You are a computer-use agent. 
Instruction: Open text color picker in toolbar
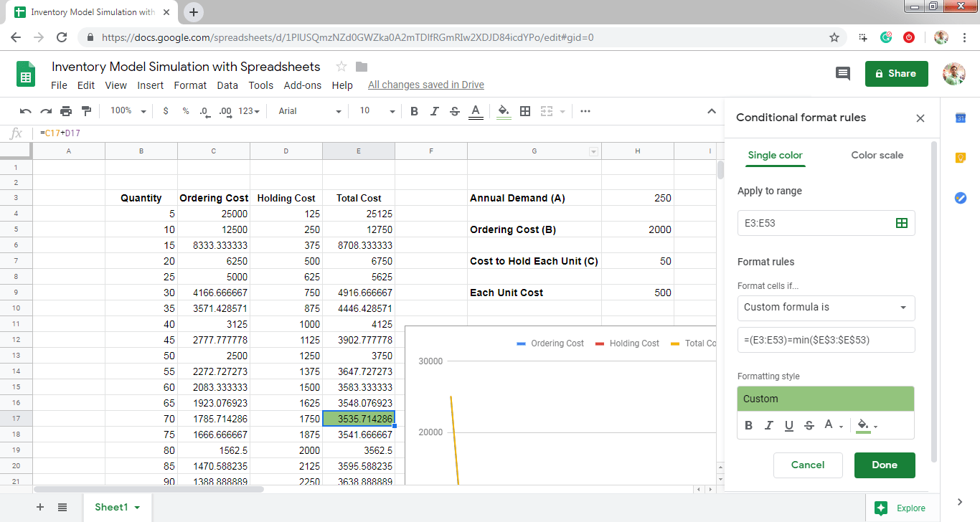[475, 111]
